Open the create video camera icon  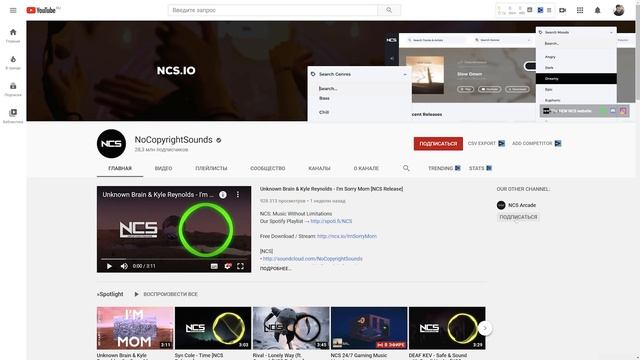[562, 10]
